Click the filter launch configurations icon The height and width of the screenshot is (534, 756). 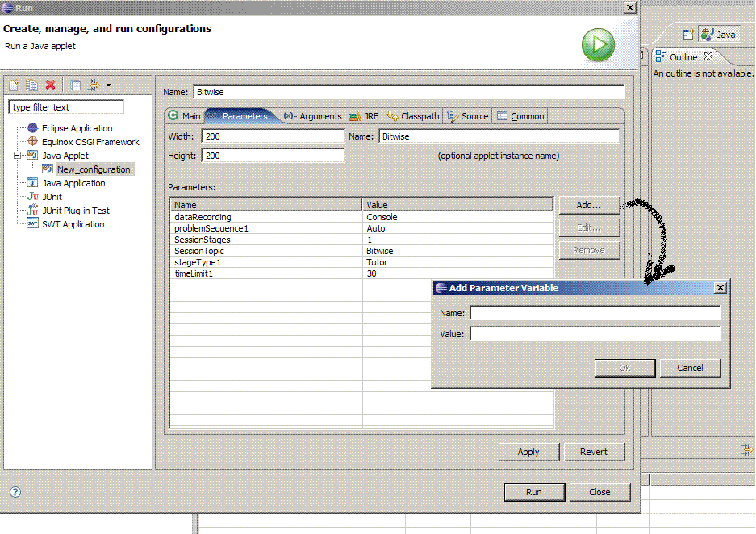click(94, 86)
